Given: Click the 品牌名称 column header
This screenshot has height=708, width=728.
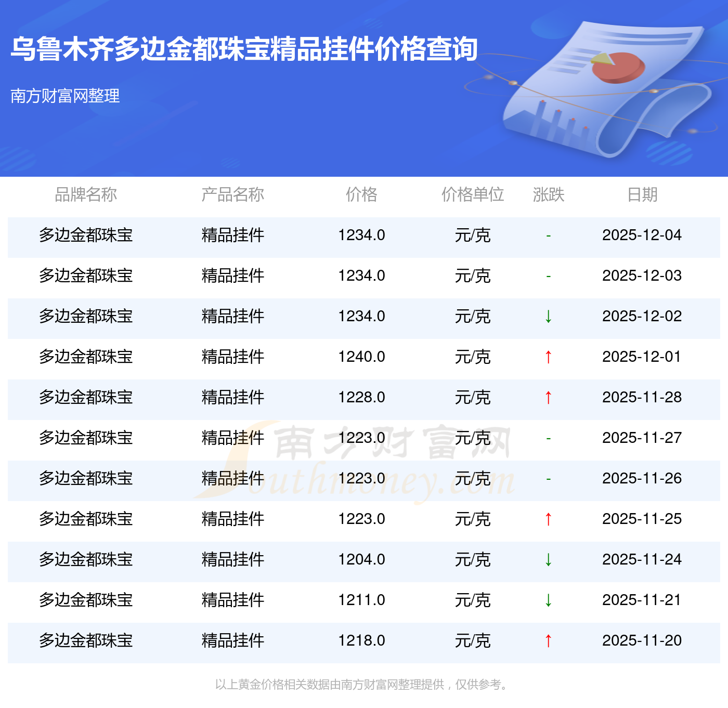Looking at the screenshot, I should (x=86, y=194).
